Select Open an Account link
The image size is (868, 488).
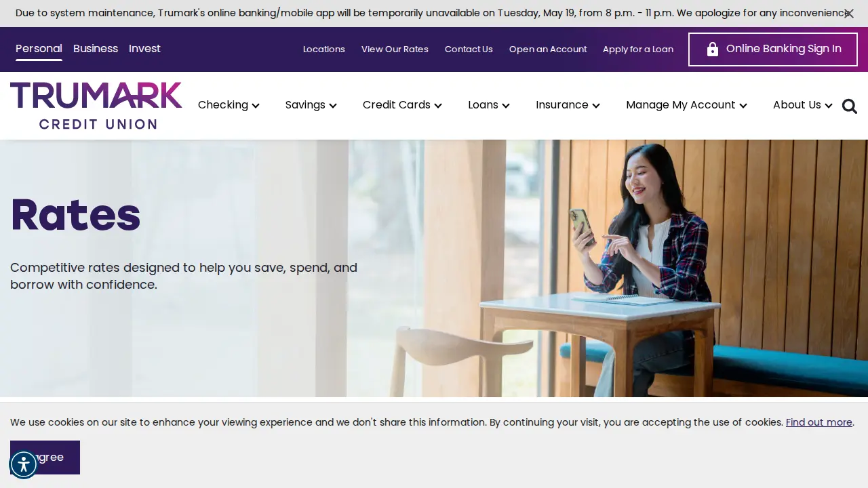click(548, 49)
